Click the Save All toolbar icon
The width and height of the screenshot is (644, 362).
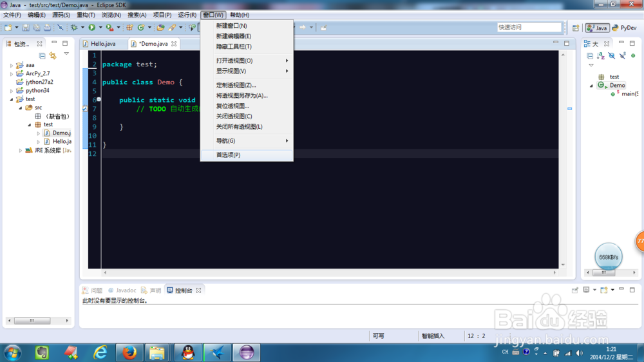click(x=37, y=28)
